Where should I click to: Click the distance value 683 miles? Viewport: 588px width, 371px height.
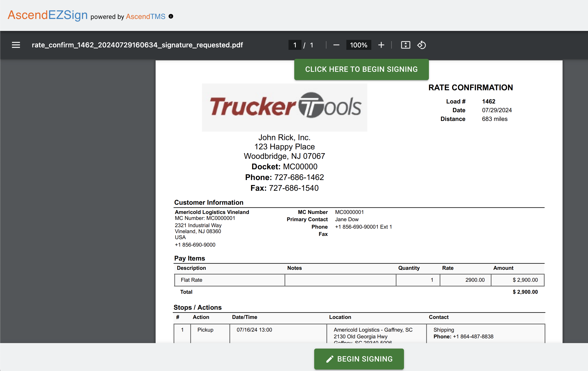(x=494, y=119)
